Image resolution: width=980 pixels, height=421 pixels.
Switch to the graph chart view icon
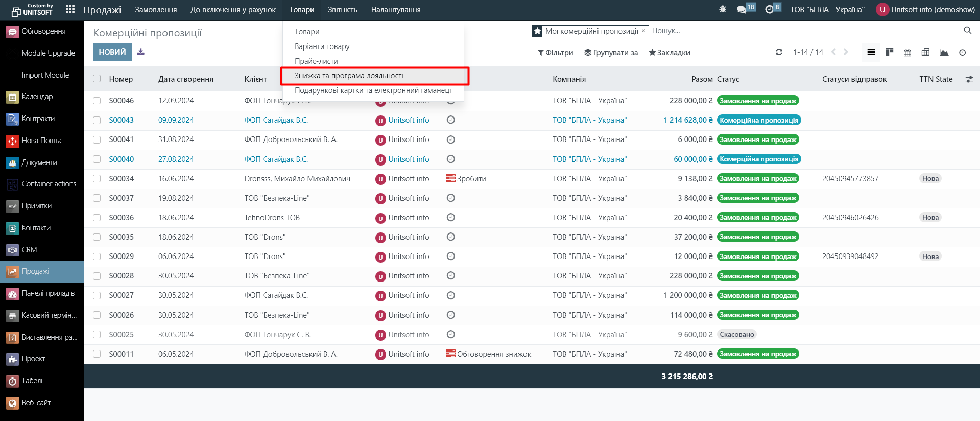click(944, 52)
